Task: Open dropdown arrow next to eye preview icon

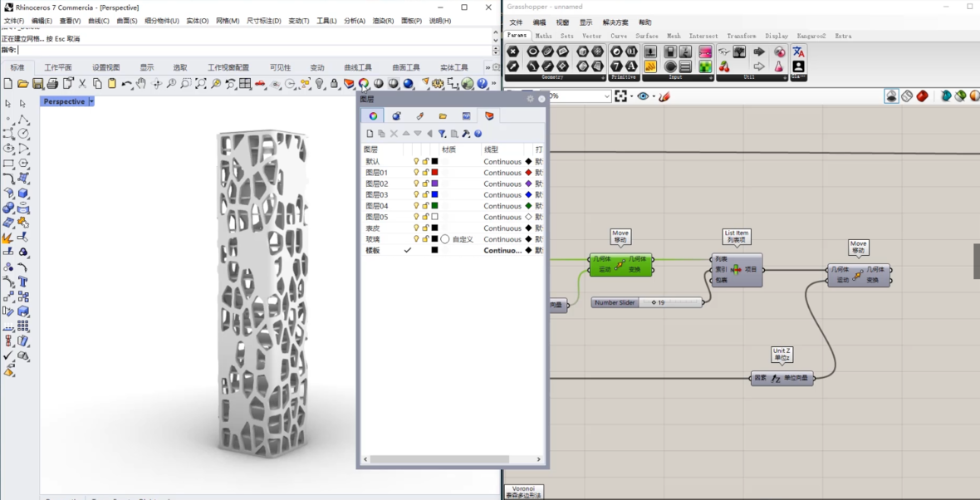Action: pos(654,96)
